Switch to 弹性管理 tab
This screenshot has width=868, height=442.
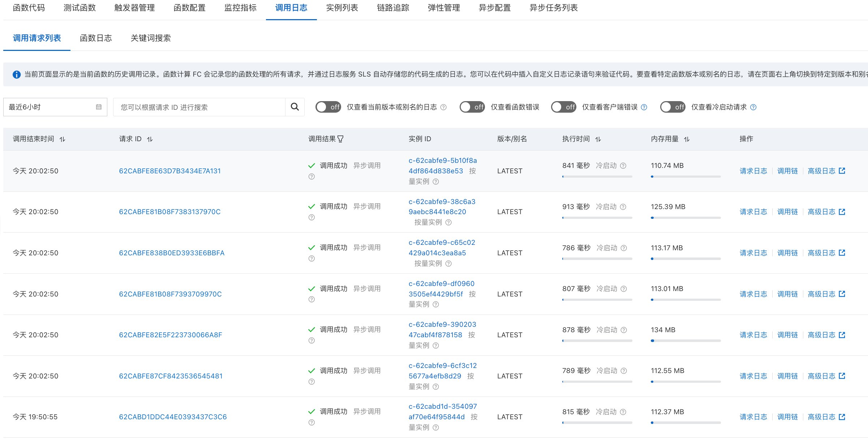pyautogui.click(x=444, y=8)
